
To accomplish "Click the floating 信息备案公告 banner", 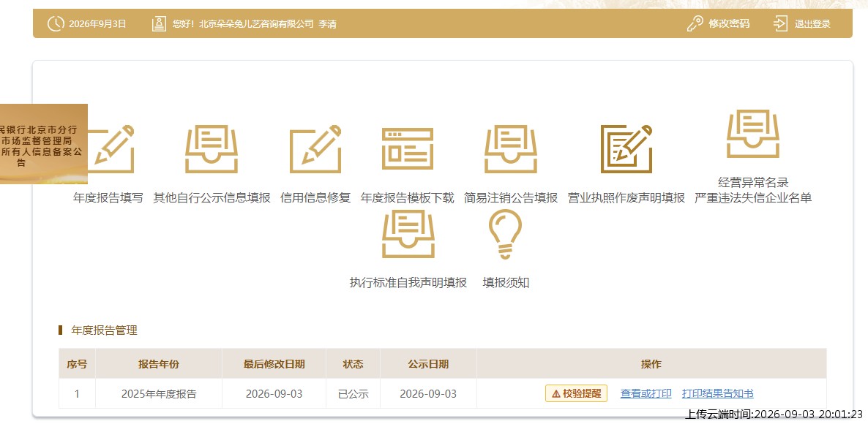I will (x=44, y=144).
